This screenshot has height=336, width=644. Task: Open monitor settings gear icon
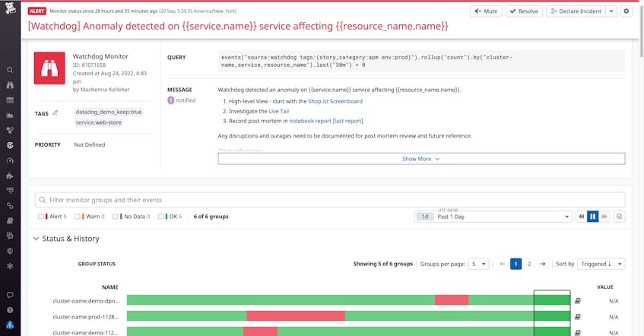626,11
